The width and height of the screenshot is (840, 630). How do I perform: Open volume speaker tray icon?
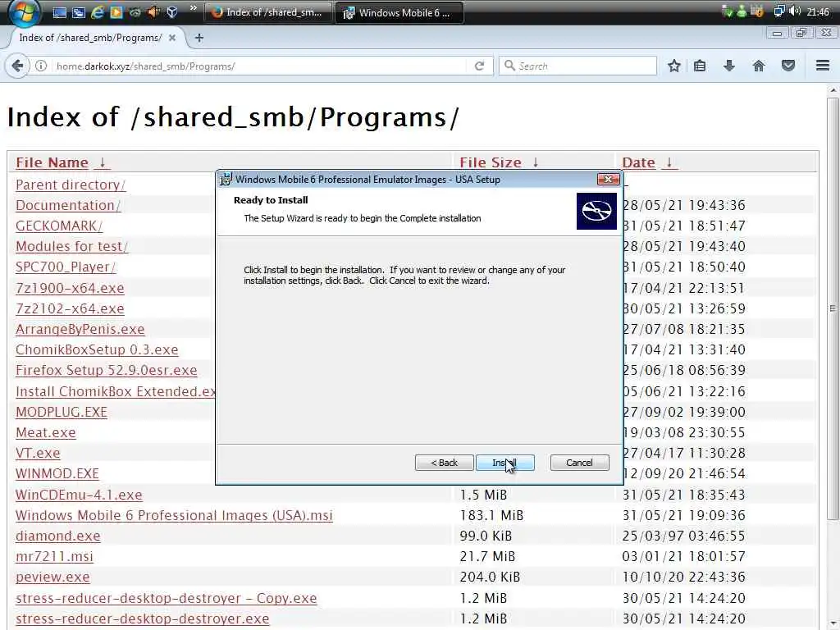[x=795, y=11]
